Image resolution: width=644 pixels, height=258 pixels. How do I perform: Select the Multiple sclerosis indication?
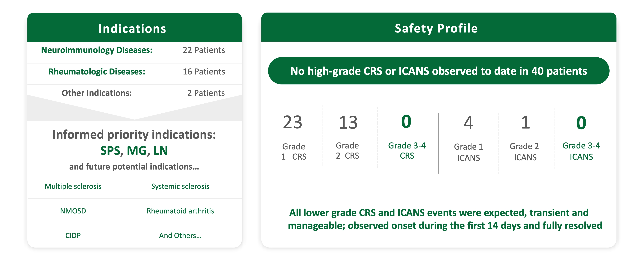[x=73, y=186]
